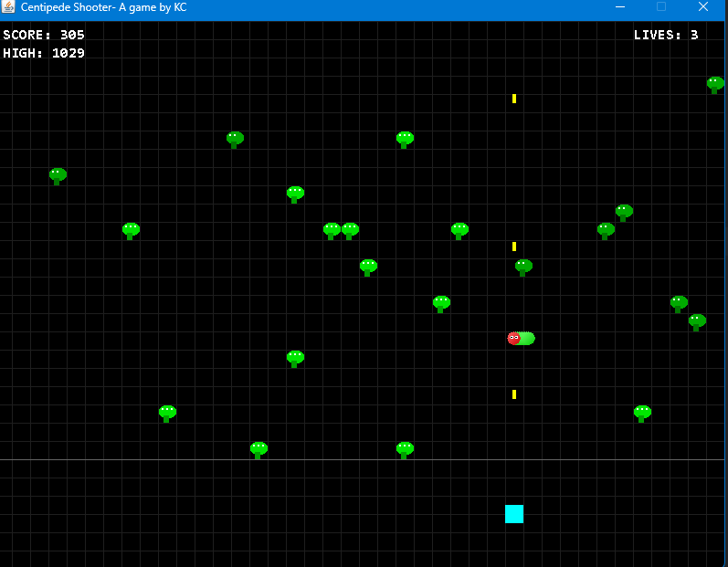Click the mushroom directly above the centipede
This screenshot has height=567, width=728.
click(x=523, y=267)
